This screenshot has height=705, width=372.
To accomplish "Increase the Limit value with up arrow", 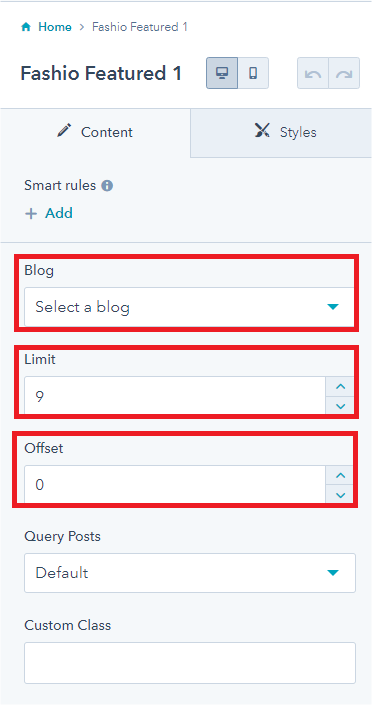I will pos(341,386).
